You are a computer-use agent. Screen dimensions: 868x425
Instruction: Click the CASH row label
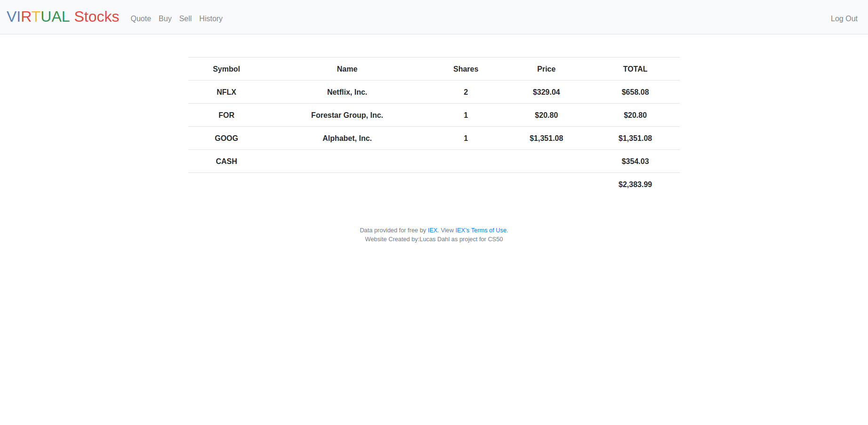(226, 161)
